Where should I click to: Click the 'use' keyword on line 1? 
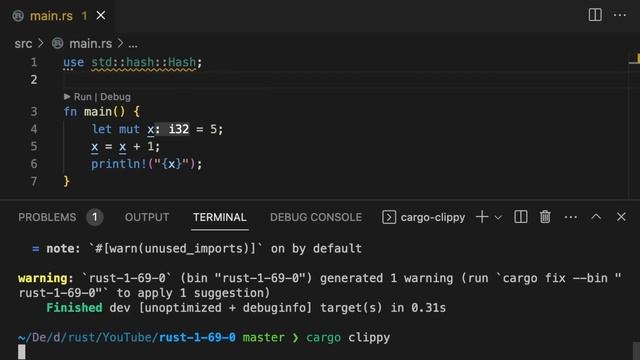73,62
